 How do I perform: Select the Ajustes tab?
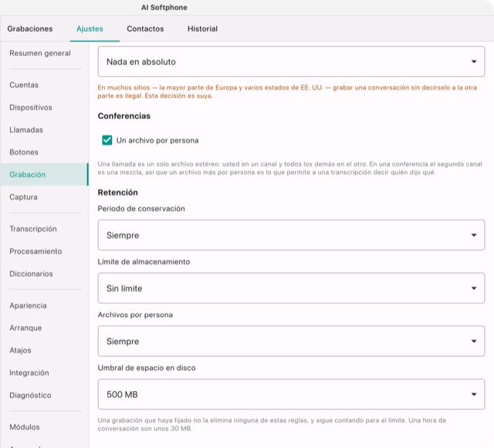[90, 29]
